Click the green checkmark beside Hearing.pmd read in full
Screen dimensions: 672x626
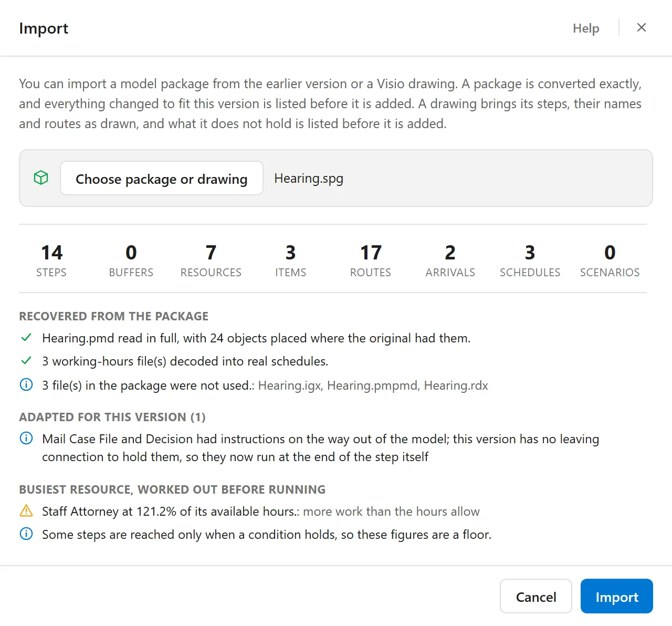point(26,338)
